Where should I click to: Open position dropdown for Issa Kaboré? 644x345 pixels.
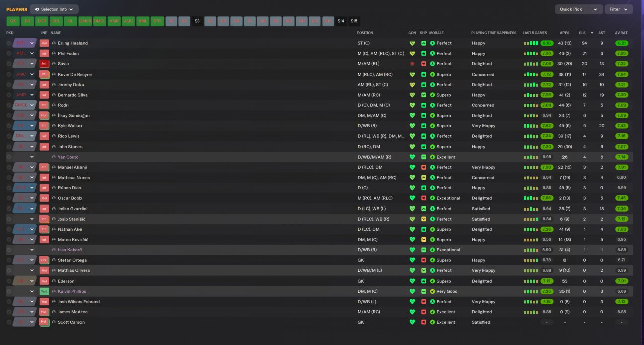click(32, 250)
